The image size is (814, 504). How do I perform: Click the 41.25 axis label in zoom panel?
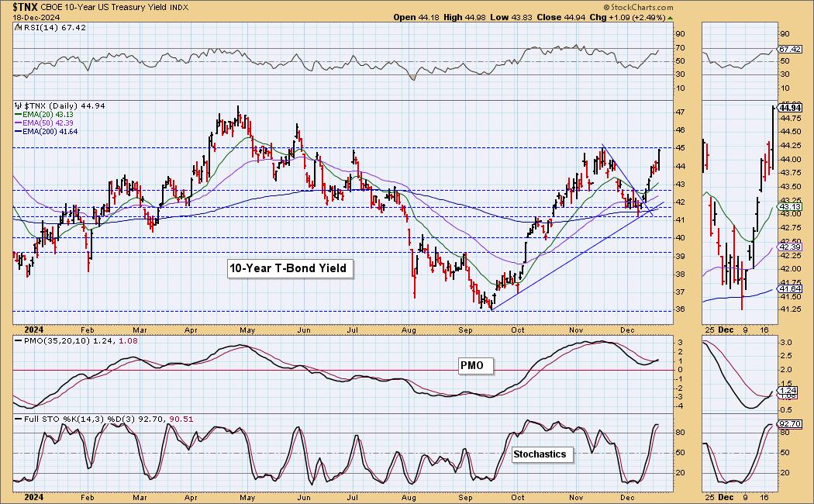coord(790,309)
